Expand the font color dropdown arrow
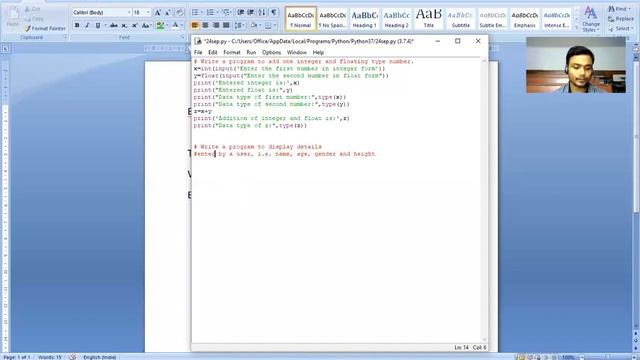 tap(182, 25)
